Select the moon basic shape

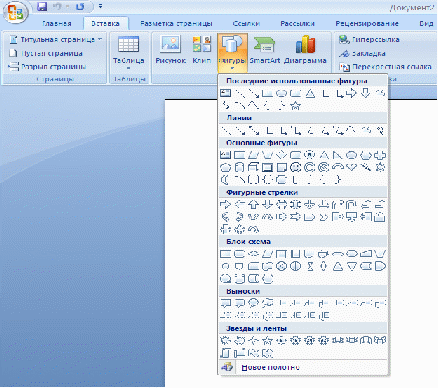[x=225, y=180]
